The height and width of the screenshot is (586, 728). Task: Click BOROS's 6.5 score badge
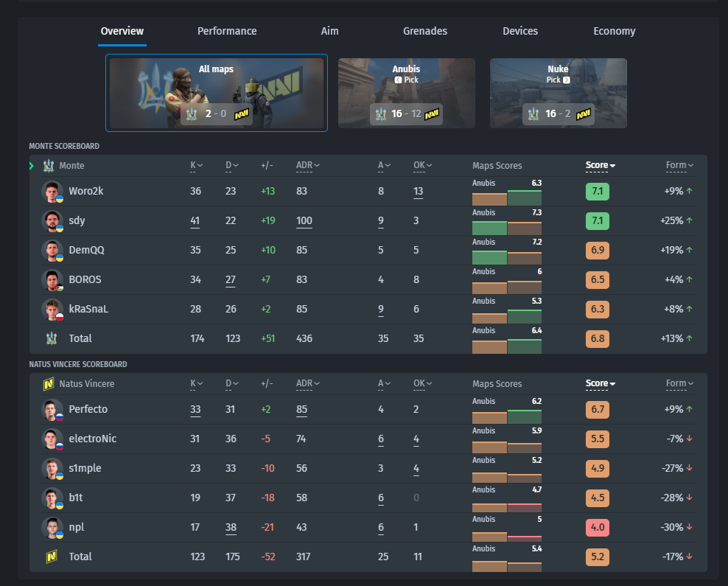597,280
